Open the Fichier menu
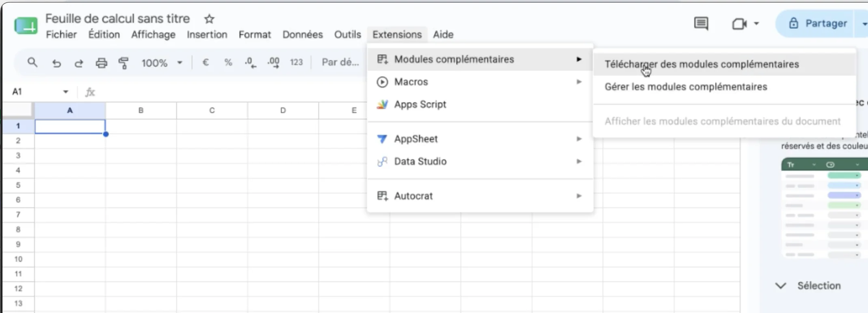Viewport: 868px width, 313px height. point(61,35)
